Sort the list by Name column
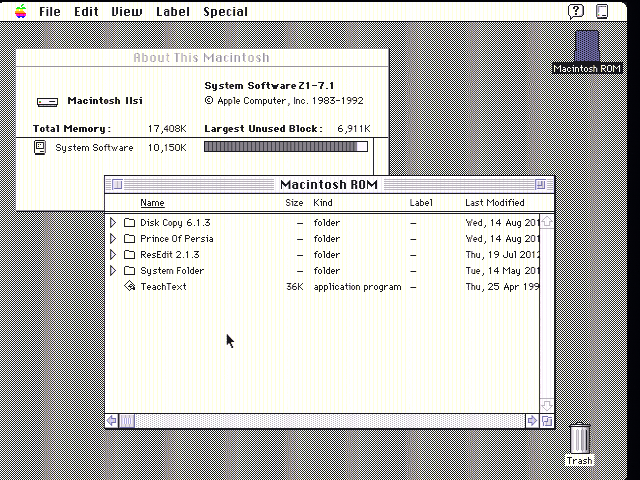This screenshot has width=640, height=480. point(152,202)
